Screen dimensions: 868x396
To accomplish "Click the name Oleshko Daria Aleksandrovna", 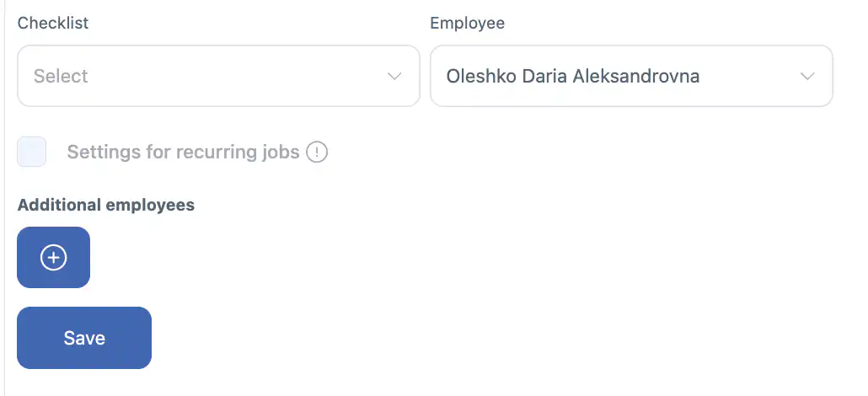I will click(x=572, y=76).
